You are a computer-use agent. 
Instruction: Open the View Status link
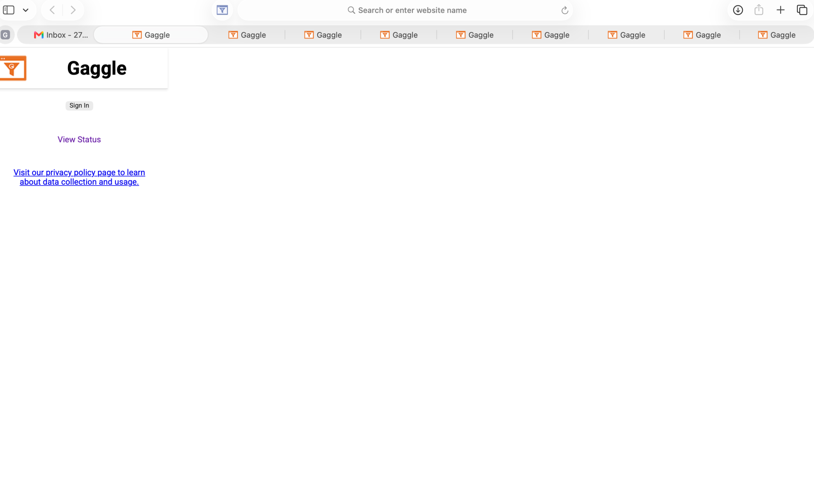(x=79, y=140)
